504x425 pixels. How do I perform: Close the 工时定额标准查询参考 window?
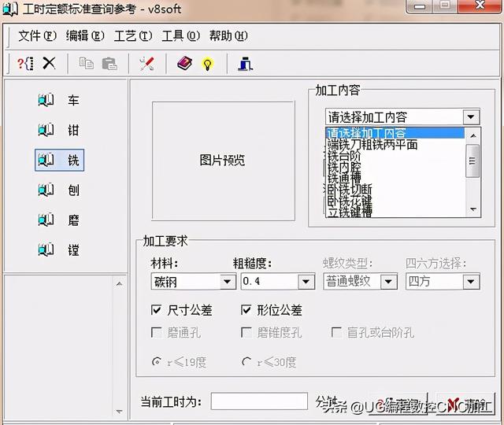(x=480, y=6)
